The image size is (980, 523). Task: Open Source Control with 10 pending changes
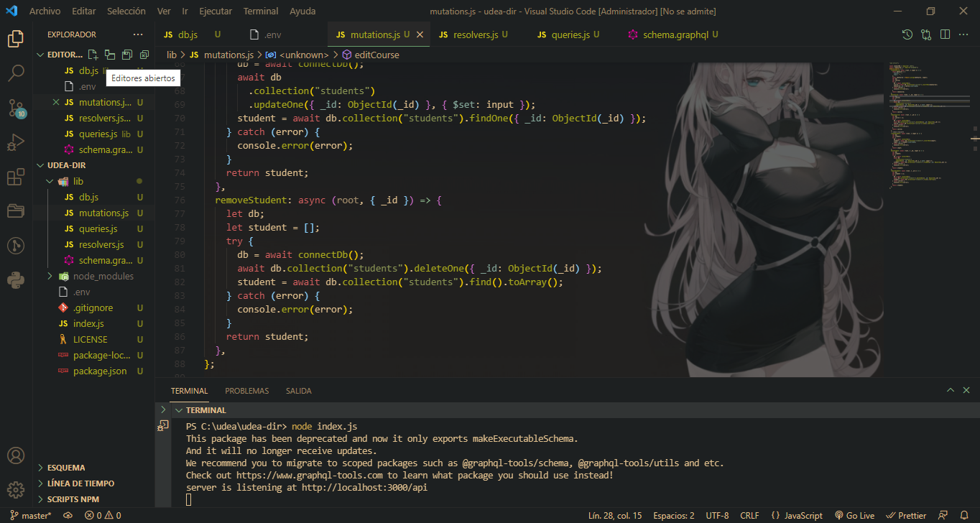[16, 108]
